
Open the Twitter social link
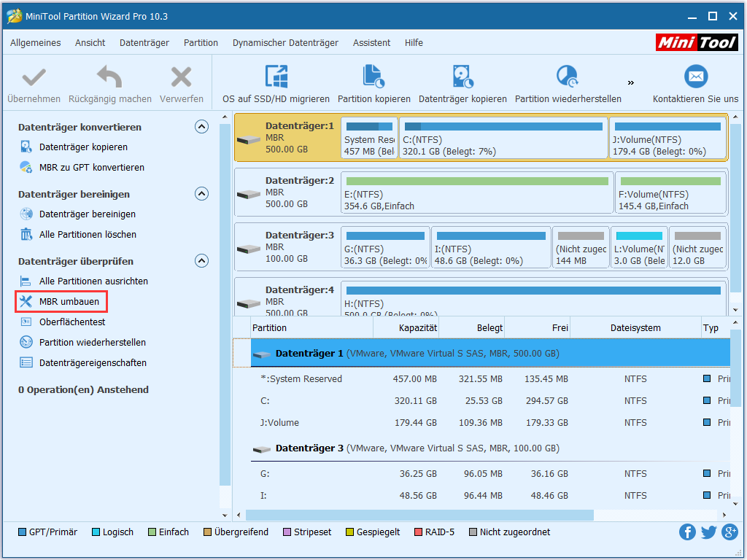pos(708,532)
